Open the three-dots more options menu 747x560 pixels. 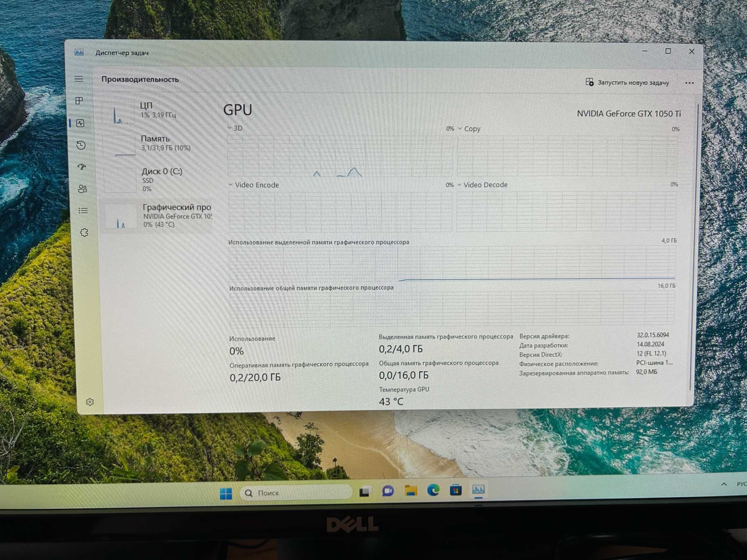point(689,83)
